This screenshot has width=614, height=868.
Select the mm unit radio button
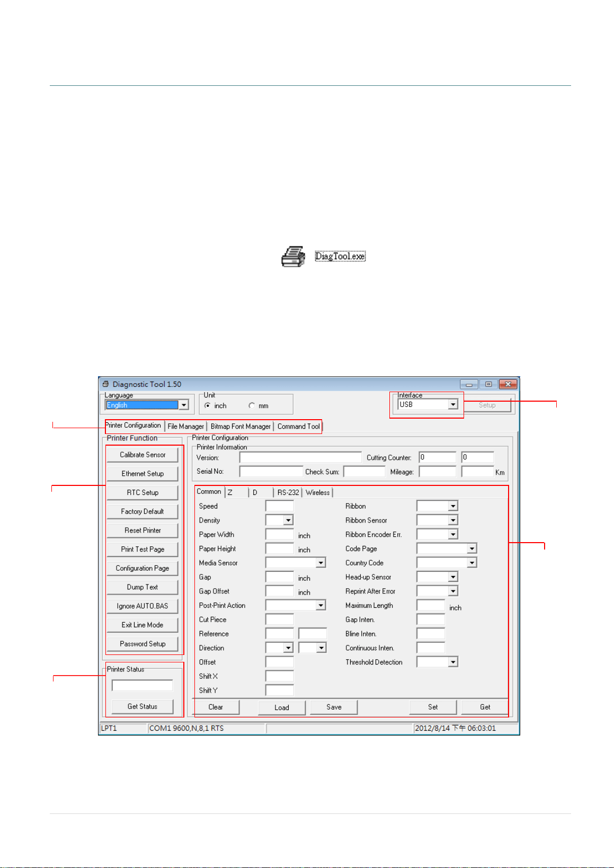(x=252, y=405)
